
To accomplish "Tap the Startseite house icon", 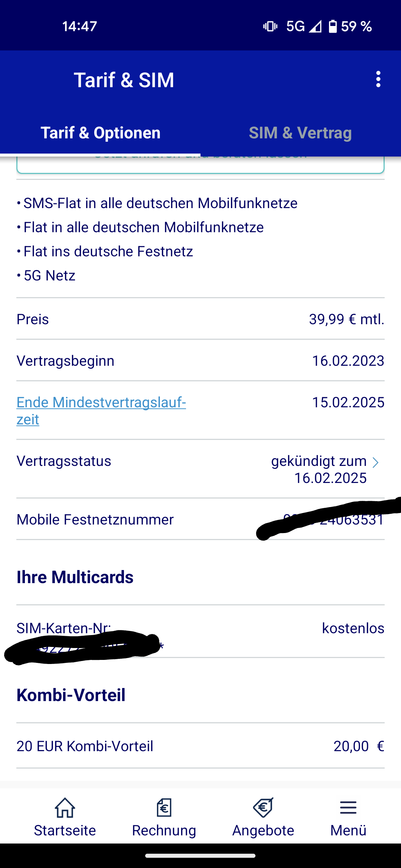I will (x=65, y=808).
